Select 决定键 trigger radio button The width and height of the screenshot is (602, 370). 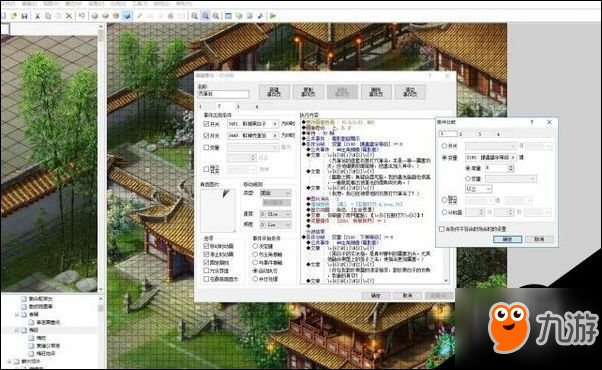255,246
